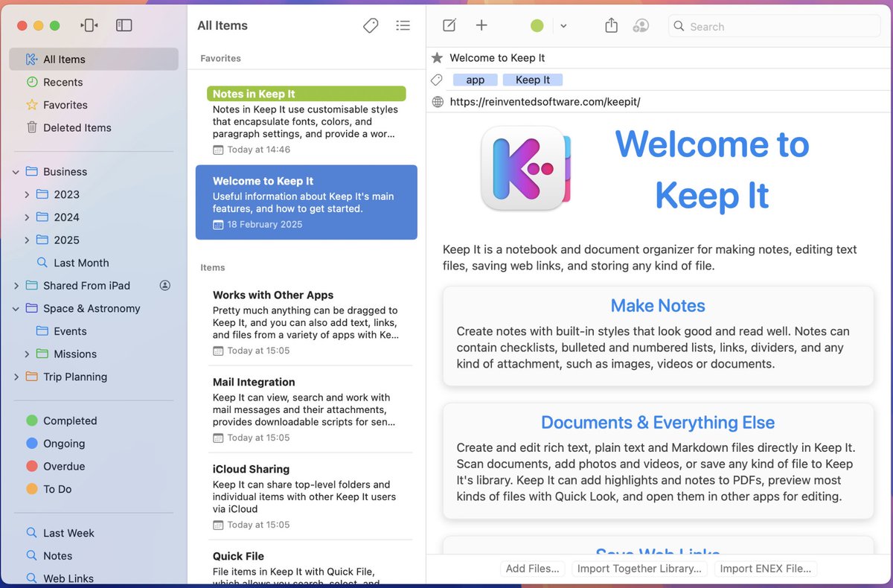
Task: Expand the Trip Planning chevron
Action: (16, 377)
